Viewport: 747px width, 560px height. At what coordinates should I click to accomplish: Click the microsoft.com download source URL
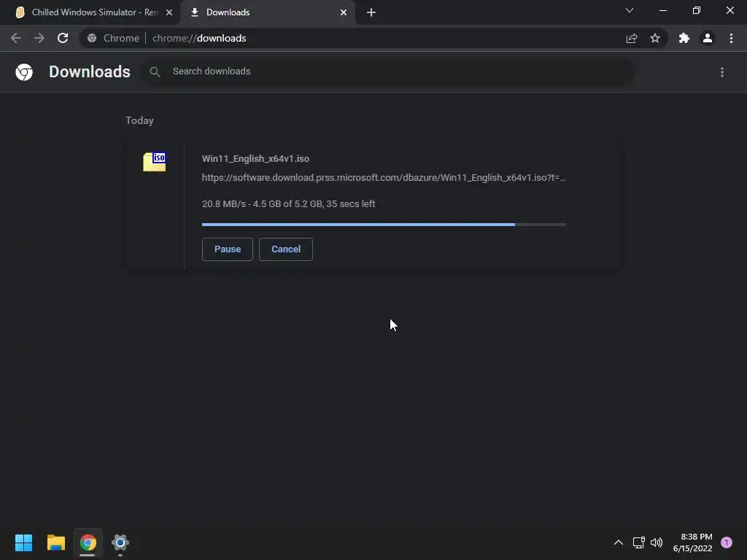[384, 178]
